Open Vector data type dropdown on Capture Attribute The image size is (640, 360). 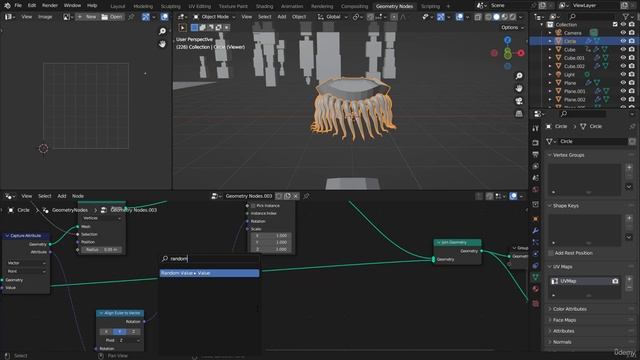click(26, 263)
